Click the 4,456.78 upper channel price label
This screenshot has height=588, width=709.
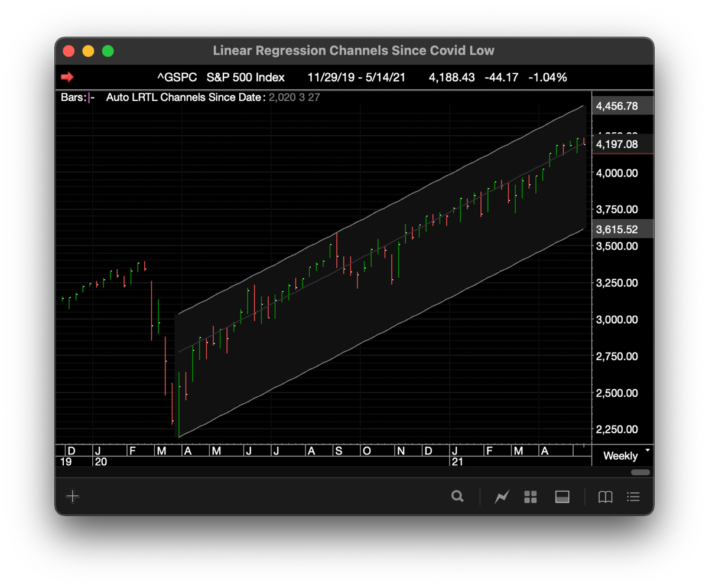pyautogui.click(x=617, y=106)
